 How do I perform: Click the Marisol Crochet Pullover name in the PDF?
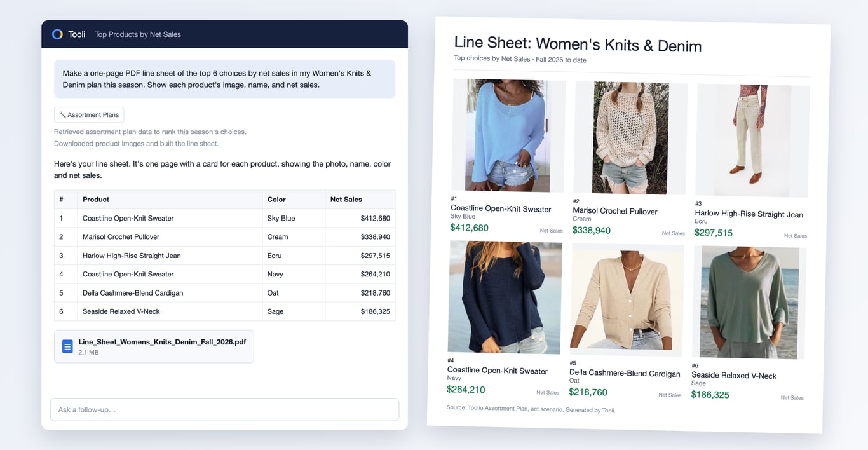click(615, 211)
